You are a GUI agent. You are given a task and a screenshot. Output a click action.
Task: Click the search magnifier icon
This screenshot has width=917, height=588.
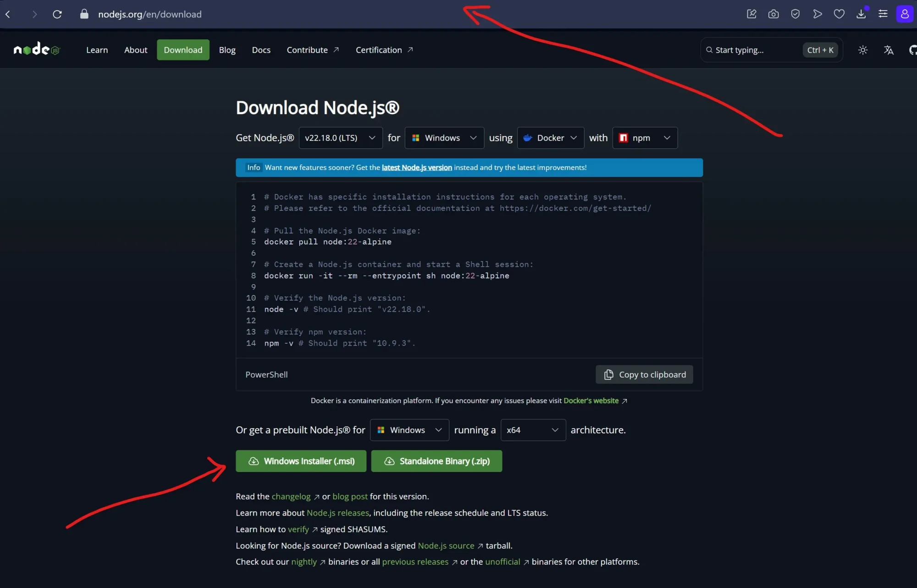709,50
